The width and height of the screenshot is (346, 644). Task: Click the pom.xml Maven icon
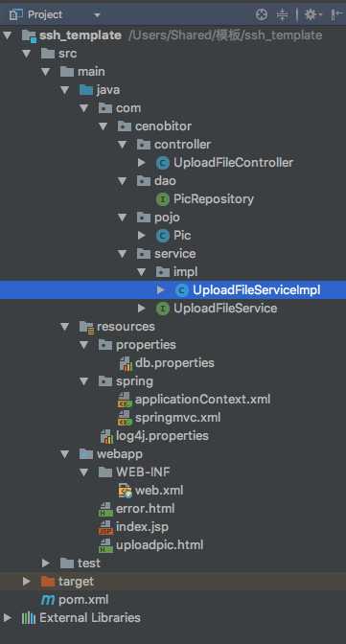[48, 600]
